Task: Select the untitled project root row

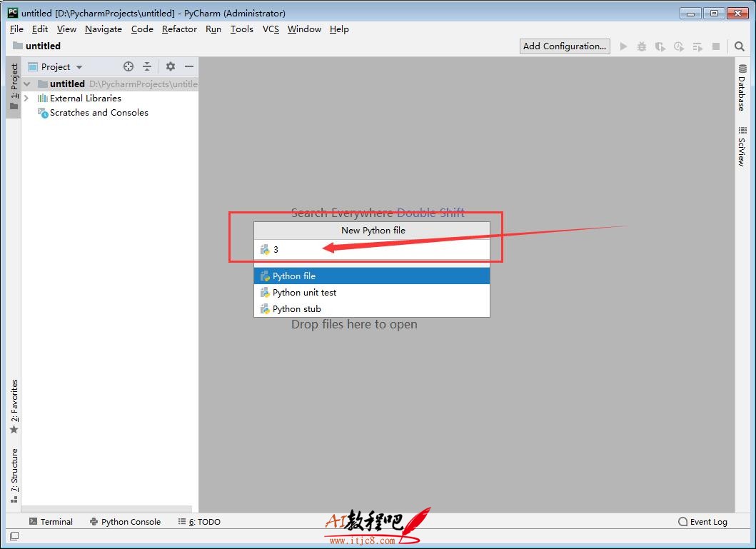Action: (110, 84)
